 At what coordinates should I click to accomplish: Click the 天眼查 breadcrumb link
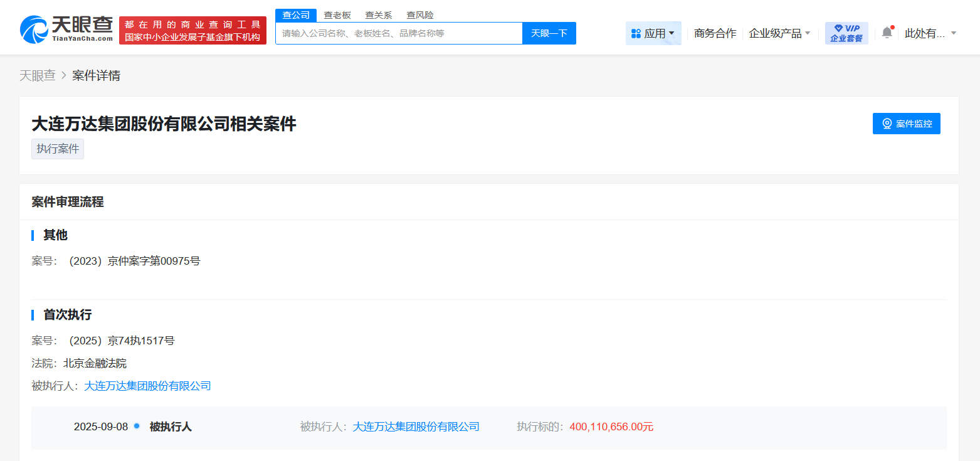(x=38, y=75)
